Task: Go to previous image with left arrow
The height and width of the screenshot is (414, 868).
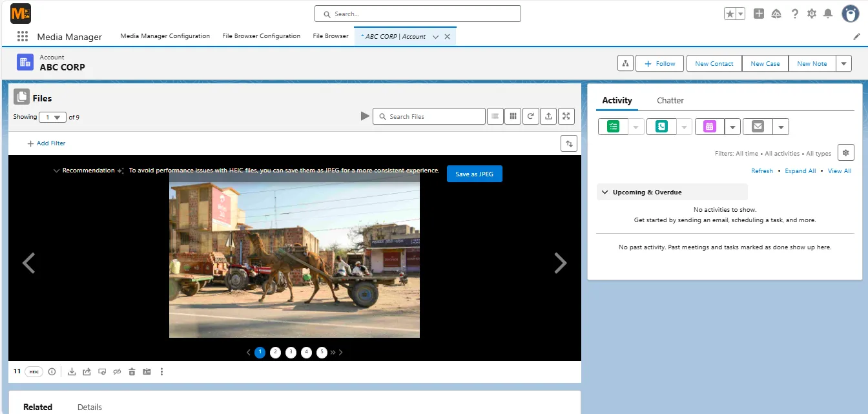Action: (x=28, y=263)
